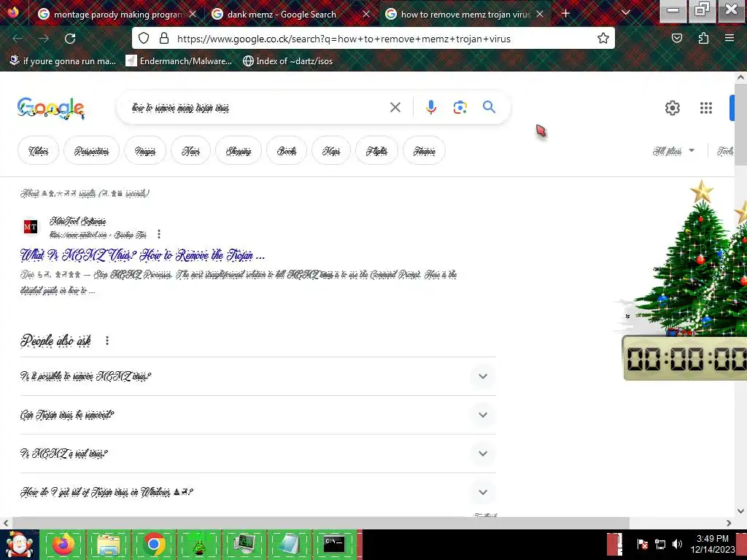The width and height of the screenshot is (747, 560).
Task: Open the All filters dropdown
Action: tap(673, 151)
